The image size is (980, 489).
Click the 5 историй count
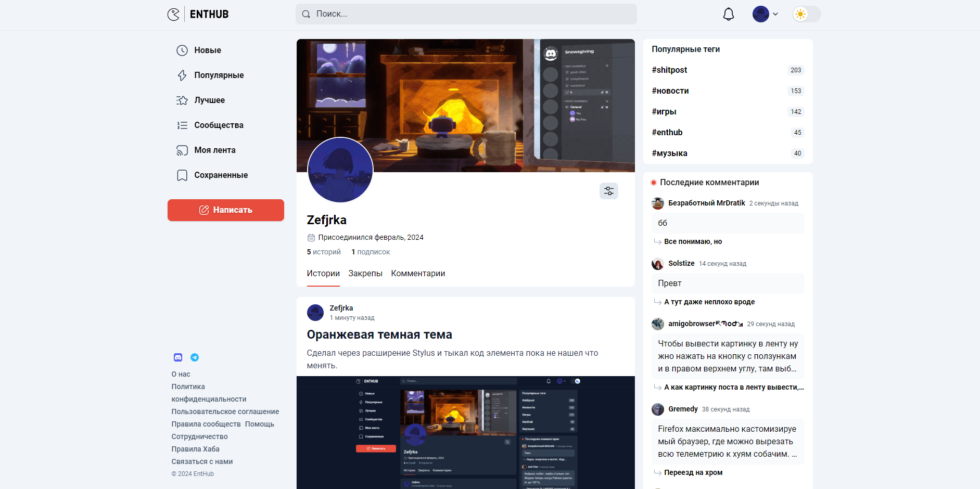324,252
